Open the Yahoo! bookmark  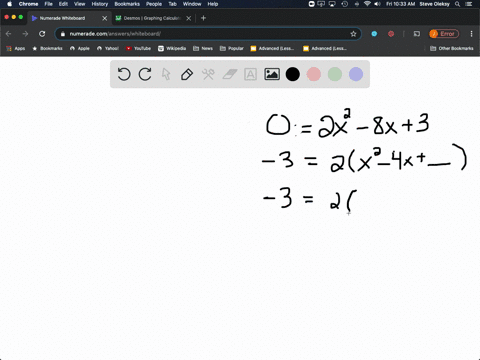click(x=108, y=48)
